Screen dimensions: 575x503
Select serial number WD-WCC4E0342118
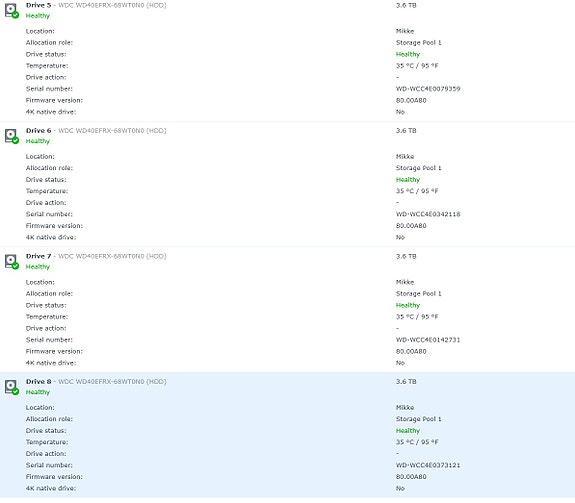click(428, 214)
